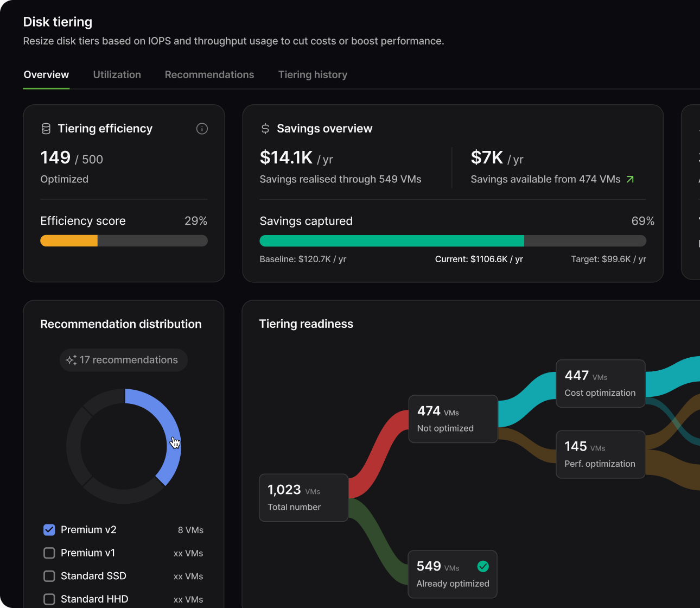Click the '149 / 500' optimized count
The height and width of the screenshot is (608, 700).
tap(72, 158)
